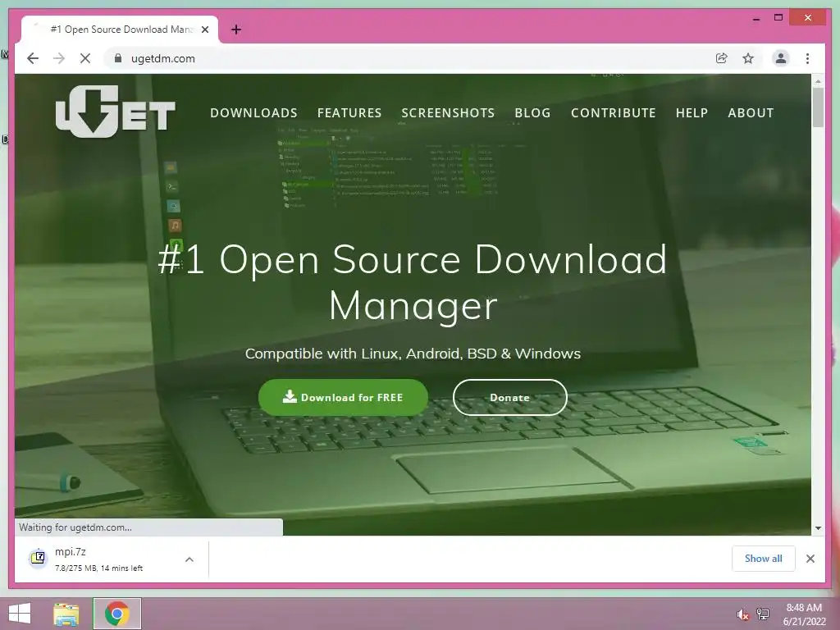
Task: Click the page vertical scrollbar thumb
Action: pyautogui.click(x=818, y=107)
